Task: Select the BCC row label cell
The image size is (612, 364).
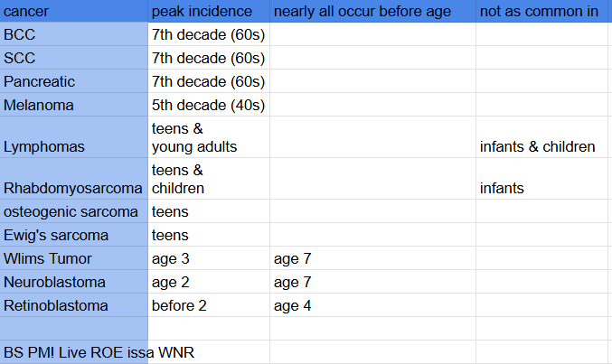Action: [74, 35]
